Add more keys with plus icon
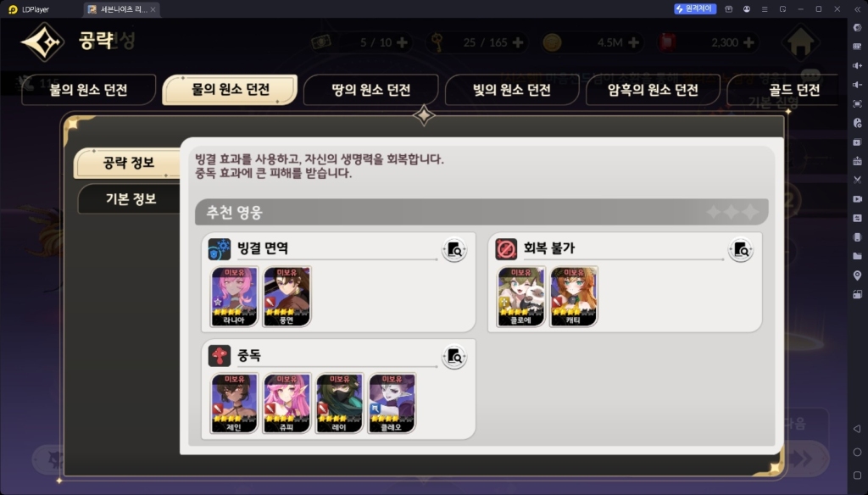This screenshot has height=495, width=868. pos(518,42)
